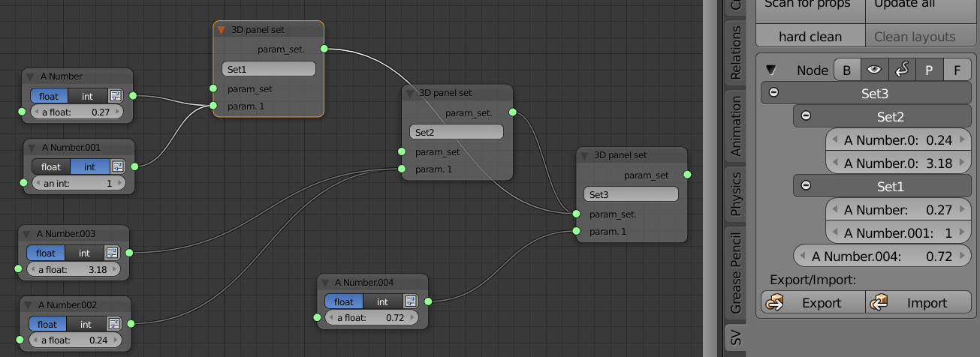
Task: Collapse the Node panel triangle
Action: click(x=771, y=70)
